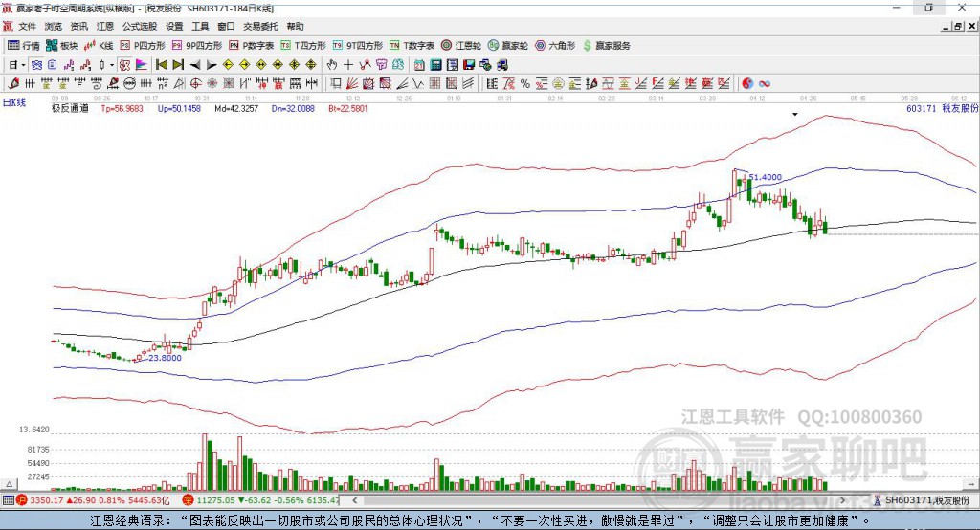Click the Tp=56.9683 channel value
Image resolution: width=980 pixels, height=530 pixels.
(122, 108)
